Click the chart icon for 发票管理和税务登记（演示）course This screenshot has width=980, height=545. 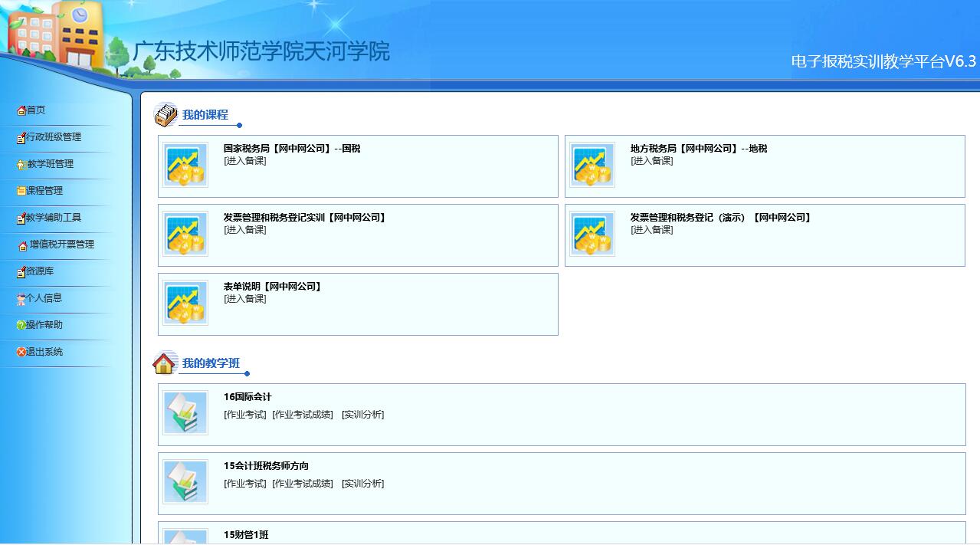click(x=592, y=234)
